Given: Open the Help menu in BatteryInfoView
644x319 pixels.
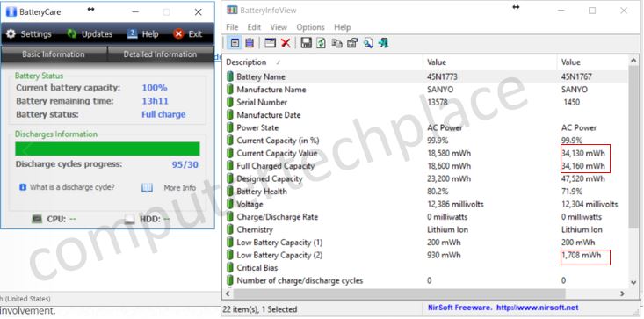Looking at the screenshot, I should tap(342, 27).
